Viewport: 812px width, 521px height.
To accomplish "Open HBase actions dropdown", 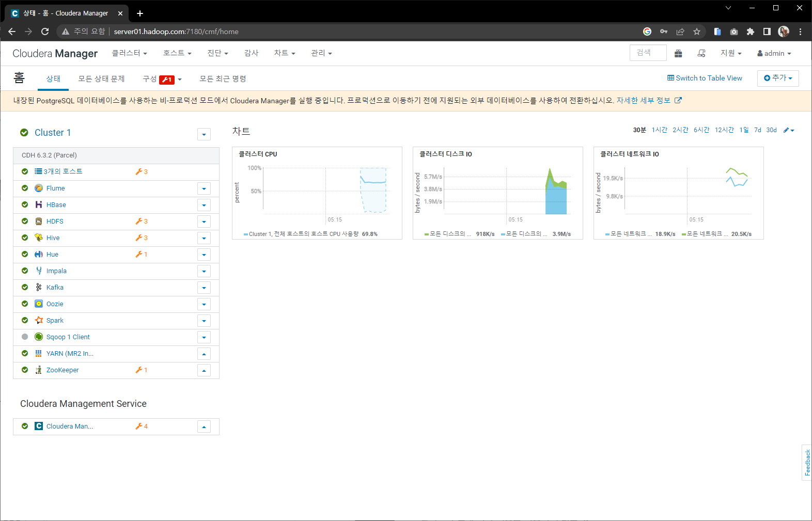I will [x=204, y=205].
